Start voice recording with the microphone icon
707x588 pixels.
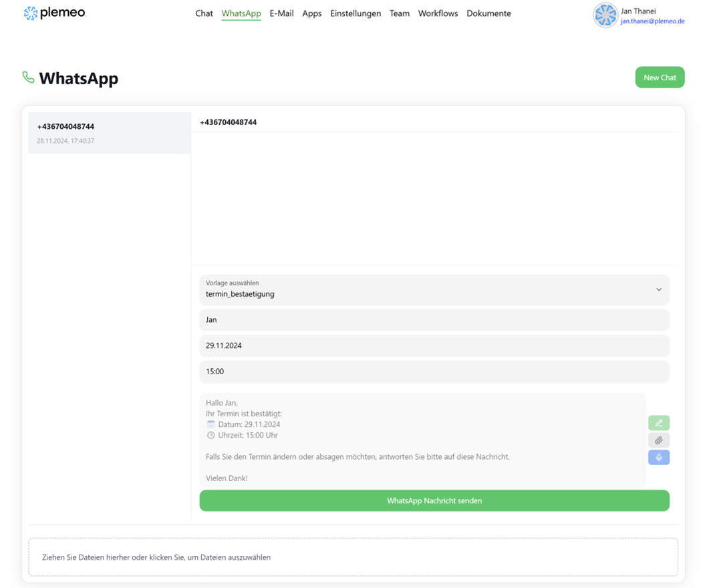659,458
